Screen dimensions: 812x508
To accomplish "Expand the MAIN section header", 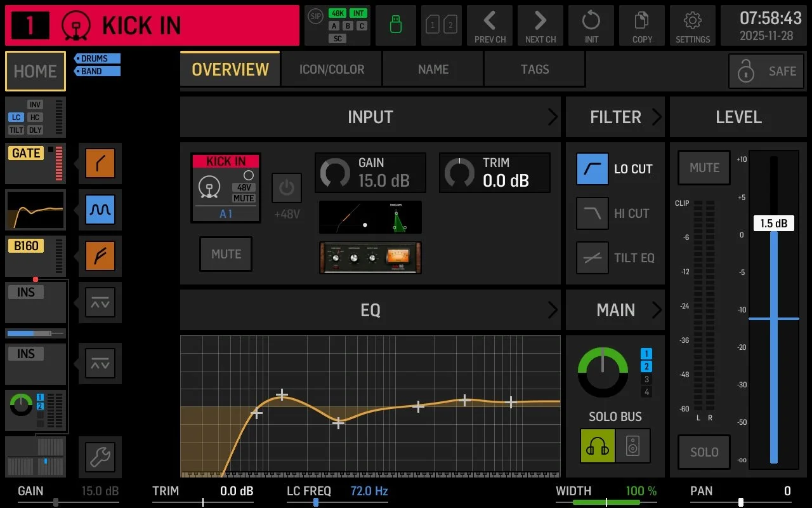I will [x=615, y=310].
